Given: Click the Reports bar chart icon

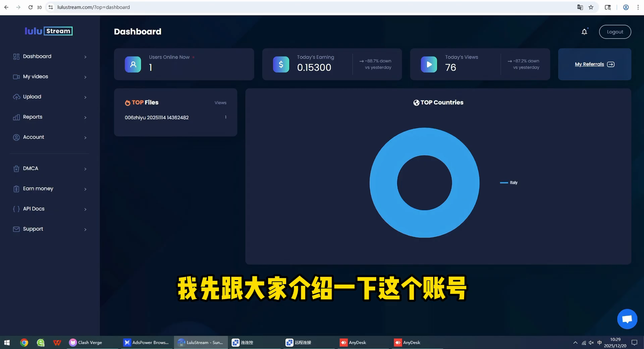Looking at the screenshot, I should coord(16,117).
